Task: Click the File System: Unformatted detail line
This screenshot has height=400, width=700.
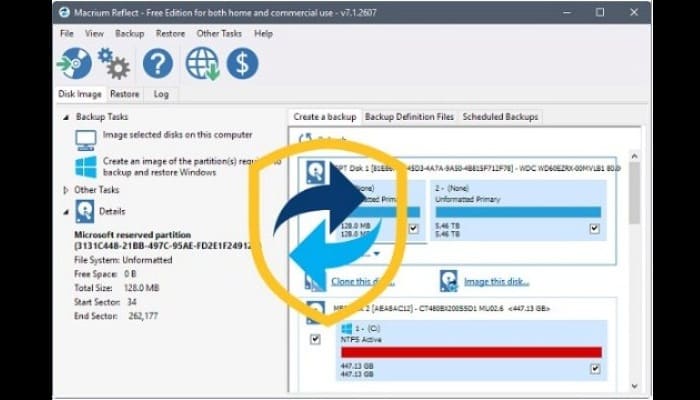Action: point(123,260)
